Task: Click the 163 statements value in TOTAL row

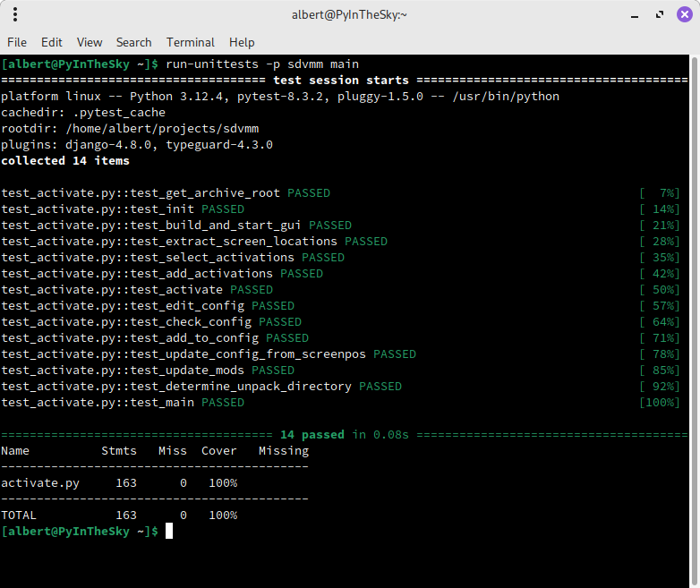Action: (126, 516)
